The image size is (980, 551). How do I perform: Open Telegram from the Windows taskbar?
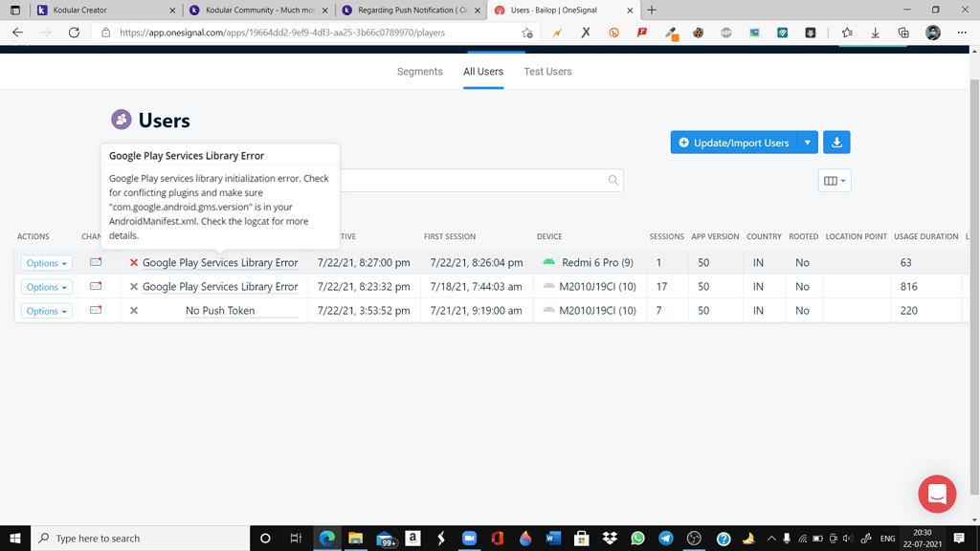[666, 538]
